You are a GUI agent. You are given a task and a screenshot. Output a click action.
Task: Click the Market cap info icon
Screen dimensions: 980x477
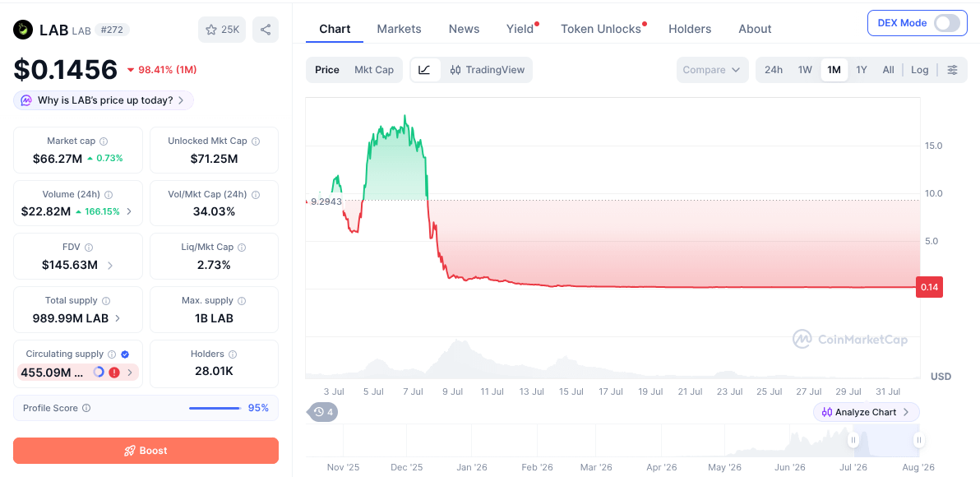[x=104, y=142]
